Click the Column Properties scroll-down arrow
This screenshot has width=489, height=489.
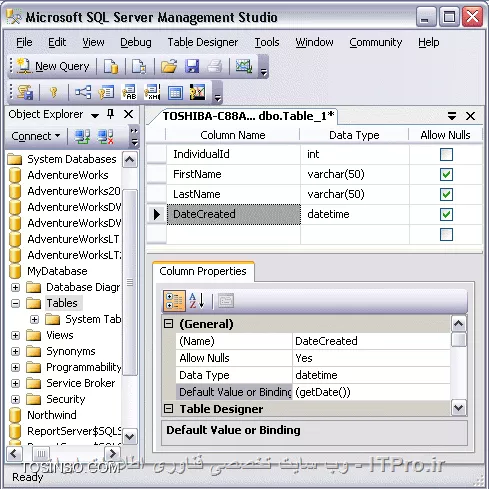(x=459, y=408)
